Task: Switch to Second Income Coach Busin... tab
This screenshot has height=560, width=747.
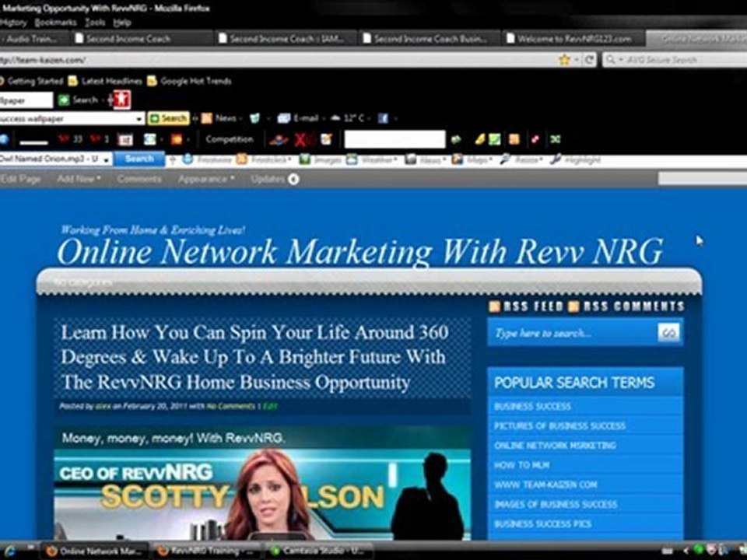Action: tap(430, 39)
